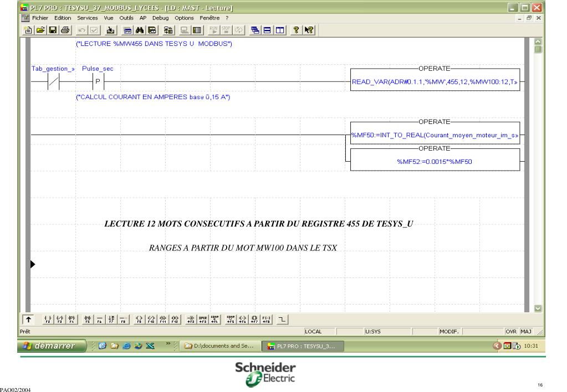This screenshot has width=567, height=392.
Task: Click the up arrow selection tool in palette
Action: [x=29, y=319]
